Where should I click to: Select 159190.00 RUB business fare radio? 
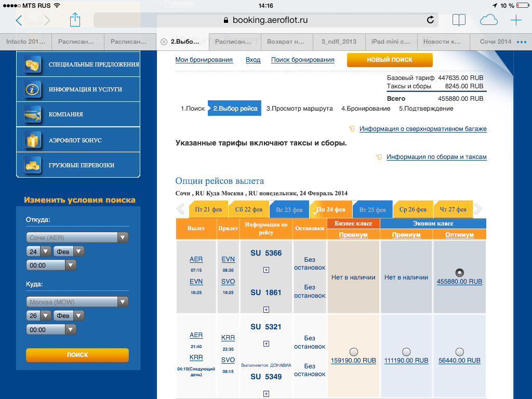click(x=353, y=352)
